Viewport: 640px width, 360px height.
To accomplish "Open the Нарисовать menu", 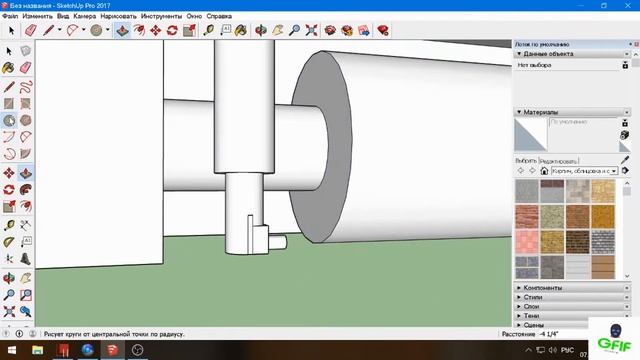I will coord(118,16).
